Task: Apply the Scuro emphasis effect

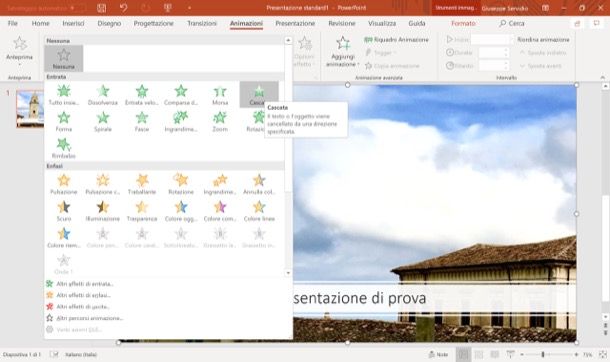Action: click(64, 211)
